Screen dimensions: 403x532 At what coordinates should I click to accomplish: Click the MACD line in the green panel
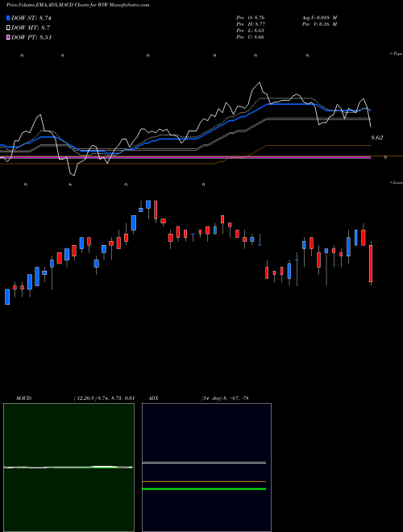[x=68, y=468]
